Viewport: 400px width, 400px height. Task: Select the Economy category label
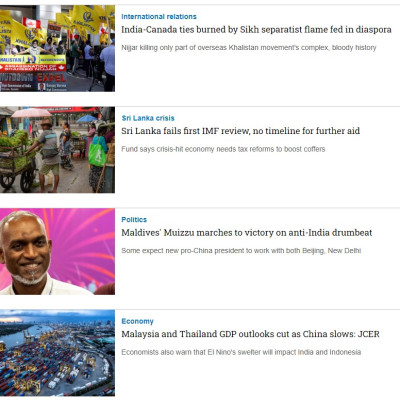pos(137,321)
